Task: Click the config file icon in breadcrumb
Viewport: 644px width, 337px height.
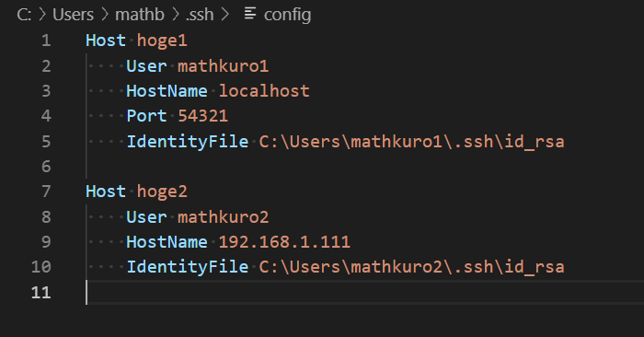Action: point(250,14)
